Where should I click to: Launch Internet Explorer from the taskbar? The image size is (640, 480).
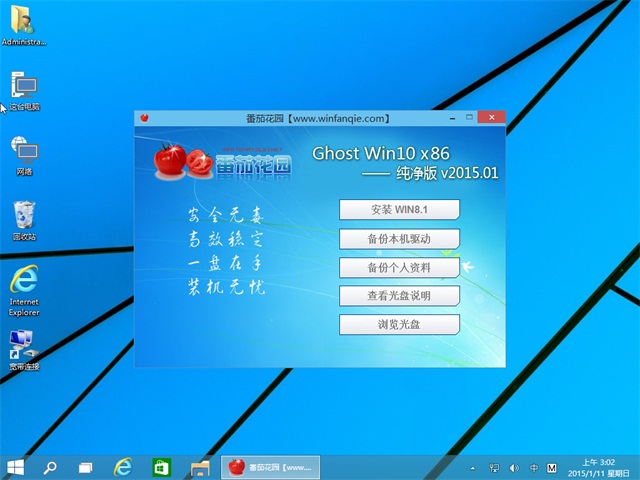click(123, 467)
